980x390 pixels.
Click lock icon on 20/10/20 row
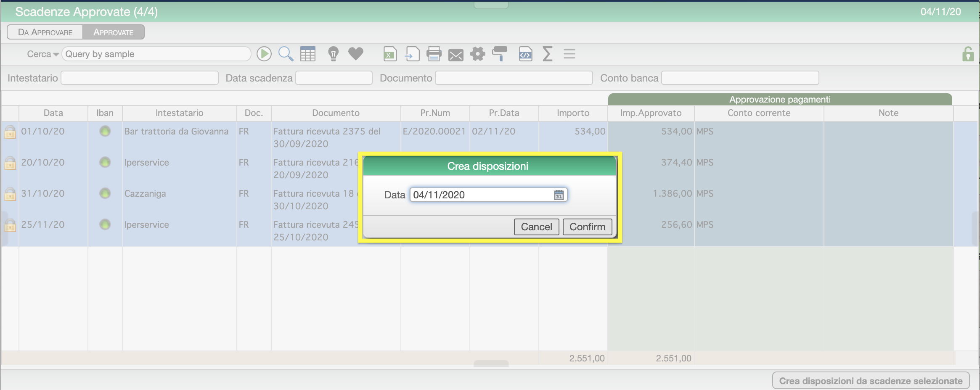pos(10,163)
